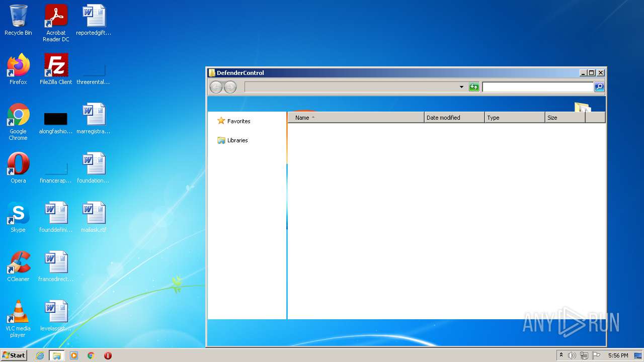Expand the address bar history dropdown

[x=461, y=87]
